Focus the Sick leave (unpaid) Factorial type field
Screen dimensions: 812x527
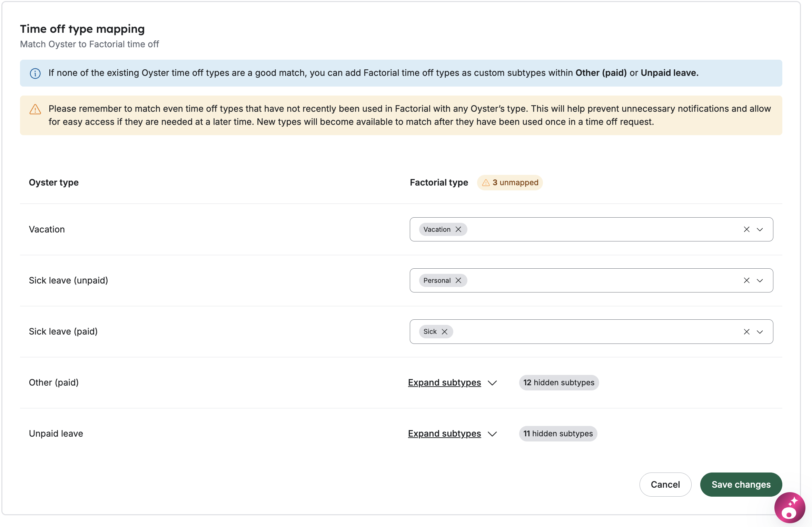point(591,280)
